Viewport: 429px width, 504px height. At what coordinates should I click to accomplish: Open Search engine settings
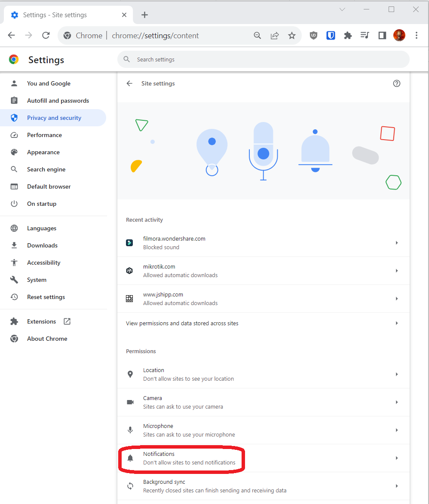coord(53,169)
